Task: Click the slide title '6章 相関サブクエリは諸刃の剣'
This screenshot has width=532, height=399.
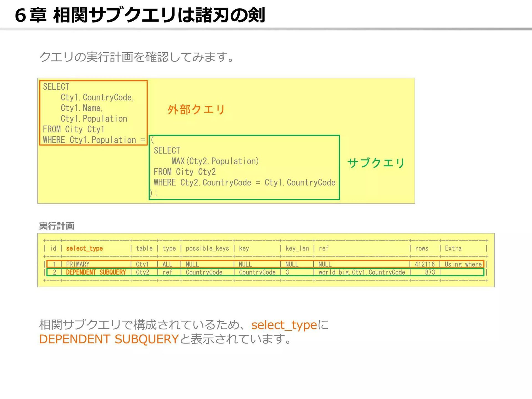Action: tap(140, 15)
